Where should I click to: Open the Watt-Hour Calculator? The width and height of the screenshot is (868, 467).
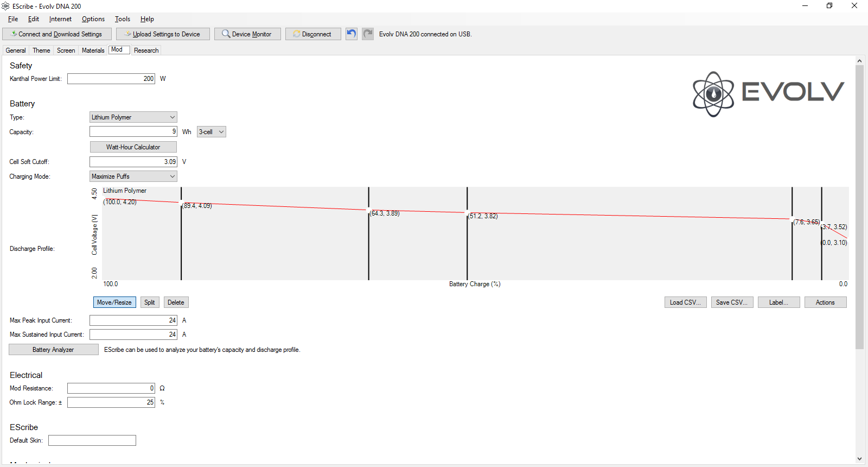click(x=133, y=147)
